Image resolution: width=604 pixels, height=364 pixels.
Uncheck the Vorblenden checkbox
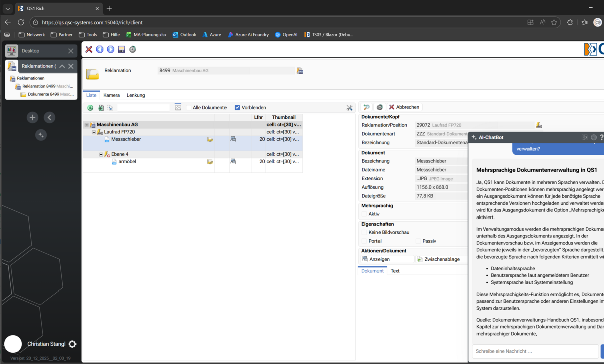[237, 108]
